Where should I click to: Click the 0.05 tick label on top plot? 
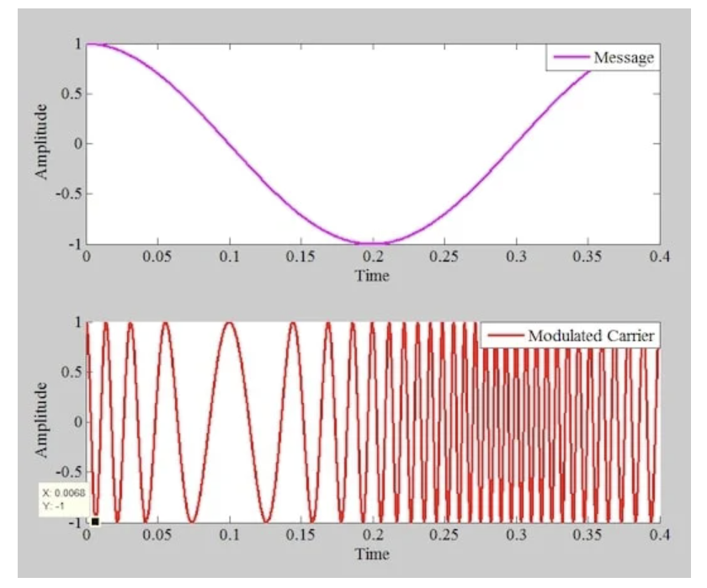coord(157,257)
